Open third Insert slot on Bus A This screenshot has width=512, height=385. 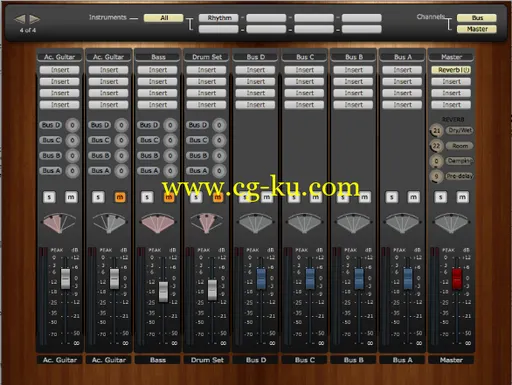402,93
